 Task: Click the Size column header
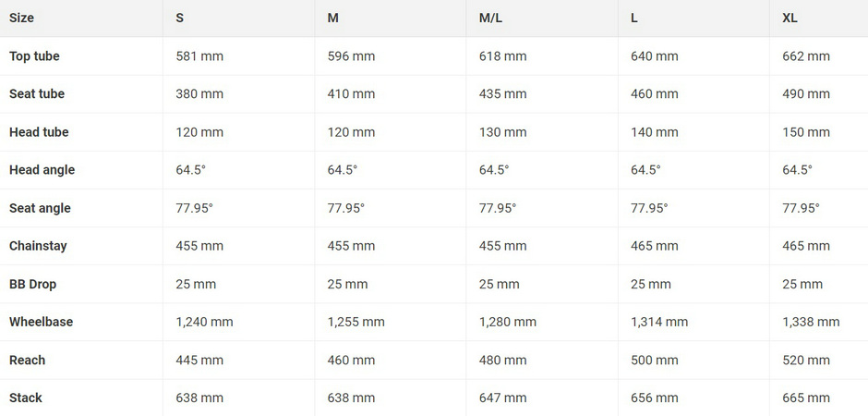(x=21, y=18)
